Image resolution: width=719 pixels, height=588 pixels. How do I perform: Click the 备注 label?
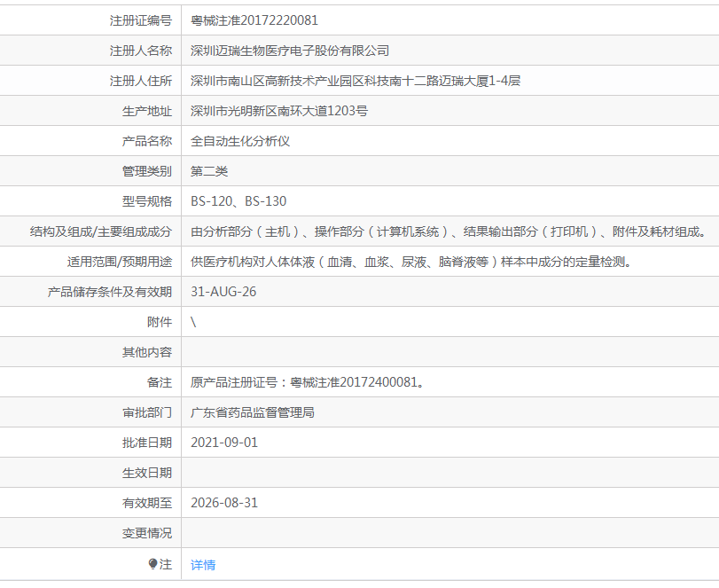(x=160, y=382)
